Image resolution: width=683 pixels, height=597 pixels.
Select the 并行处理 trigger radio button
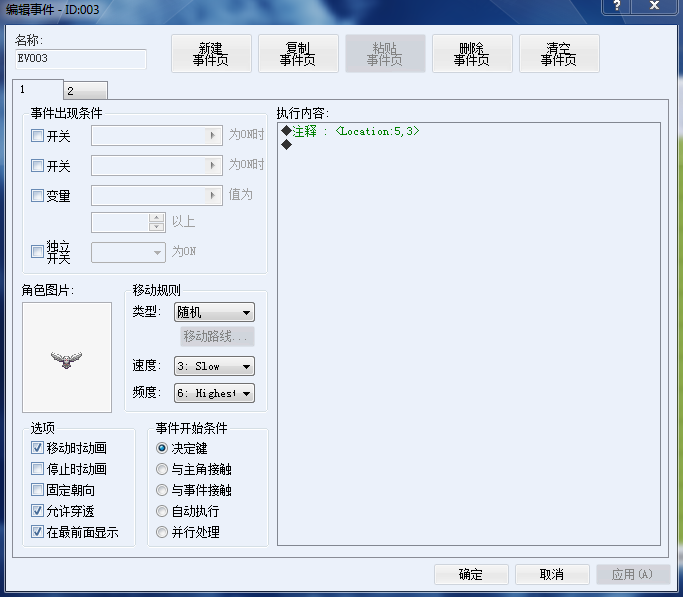click(x=162, y=532)
